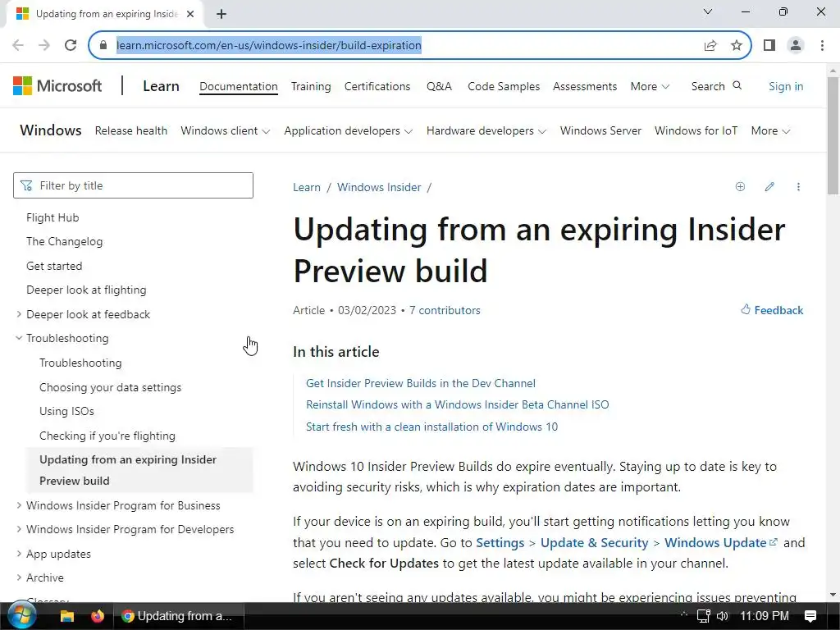Image resolution: width=840 pixels, height=630 pixels.
Task: Click Windows Insider breadcrumb
Action: pos(379,187)
